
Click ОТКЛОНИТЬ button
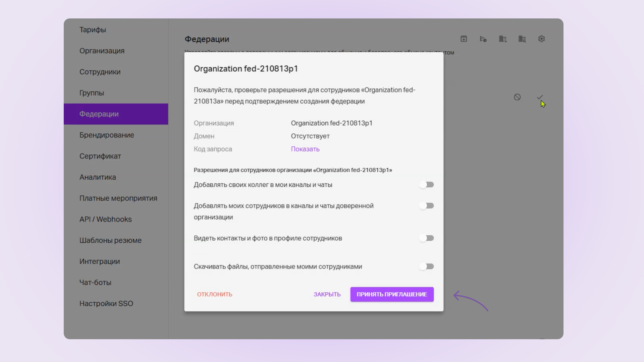pyautogui.click(x=215, y=294)
